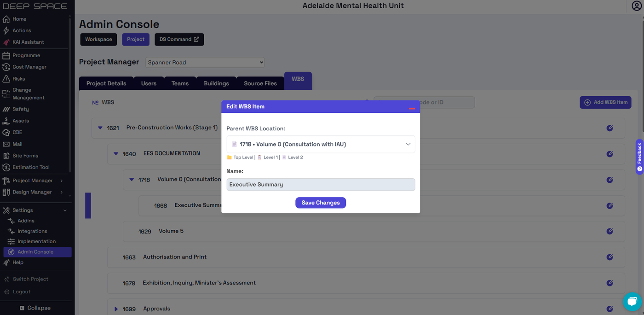Open the Workspace console button
Viewport: 644px width, 315px height.
pyautogui.click(x=98, y=39)
